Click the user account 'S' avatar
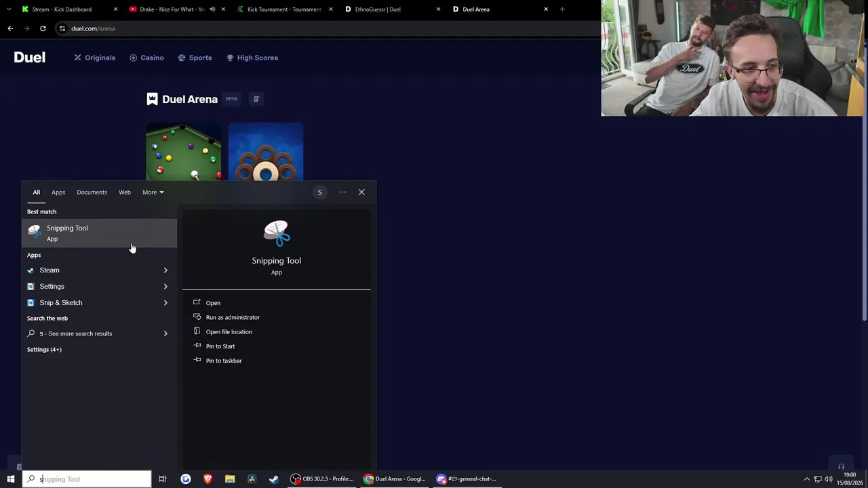The width and height of the screenshot is (868, 488). 320,192
